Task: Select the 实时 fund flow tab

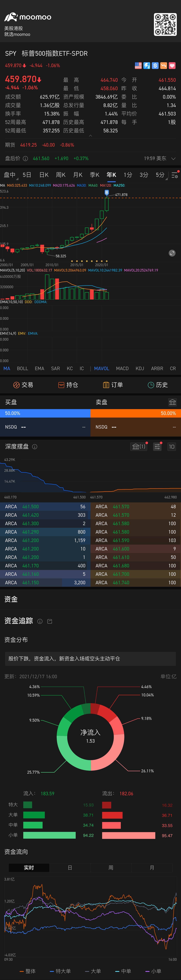Action: 29,867
